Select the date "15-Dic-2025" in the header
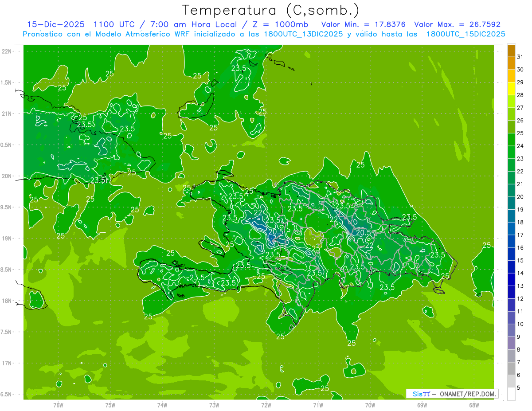This screenshot has height=411, width=532. tap(55, 24)
